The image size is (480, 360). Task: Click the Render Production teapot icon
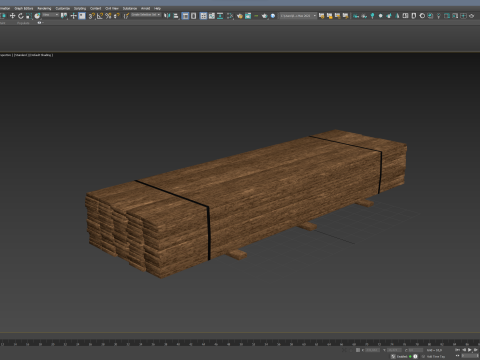click(265, 16)
